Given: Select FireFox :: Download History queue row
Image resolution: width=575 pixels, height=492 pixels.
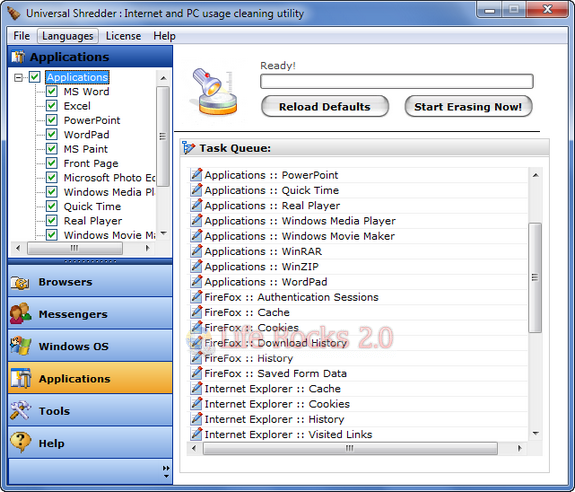Looking at the screenshot, I should [x=358, y=343].
